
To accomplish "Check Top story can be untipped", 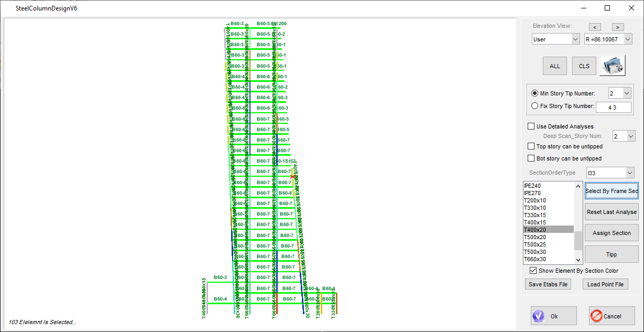I will coord(531,146).
